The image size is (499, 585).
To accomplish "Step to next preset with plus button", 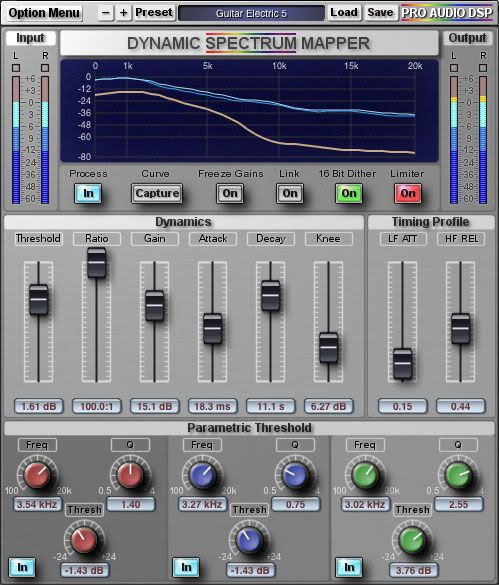I will coord(124,13).
